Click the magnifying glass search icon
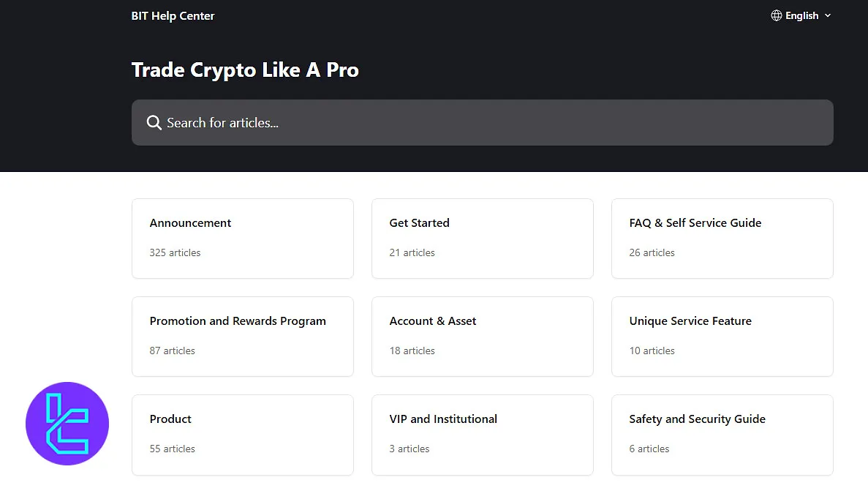Image resolution: width=868 pixels, height=491 pixels. coord(154,123)
